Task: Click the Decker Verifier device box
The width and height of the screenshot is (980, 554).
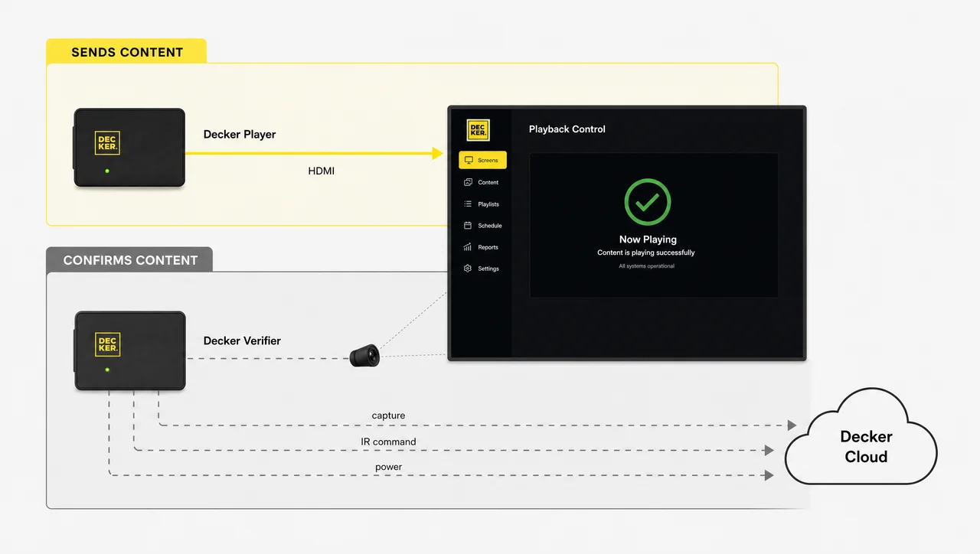Action: (x=129, y=351)
